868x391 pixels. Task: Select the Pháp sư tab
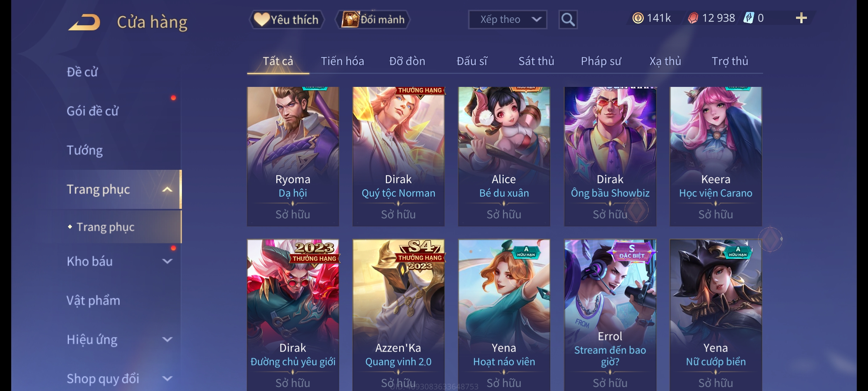click(x=601, y=61)
